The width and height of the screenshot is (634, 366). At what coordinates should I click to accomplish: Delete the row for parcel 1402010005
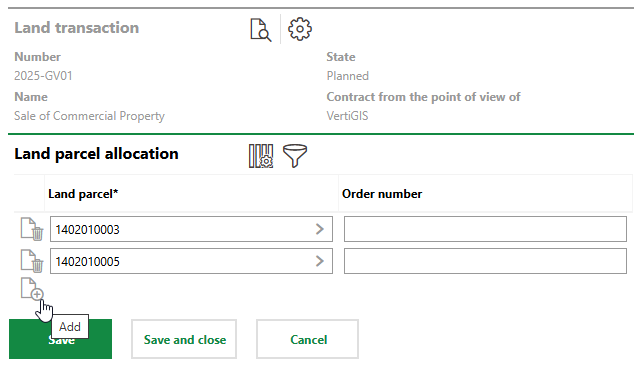[32, 261]
